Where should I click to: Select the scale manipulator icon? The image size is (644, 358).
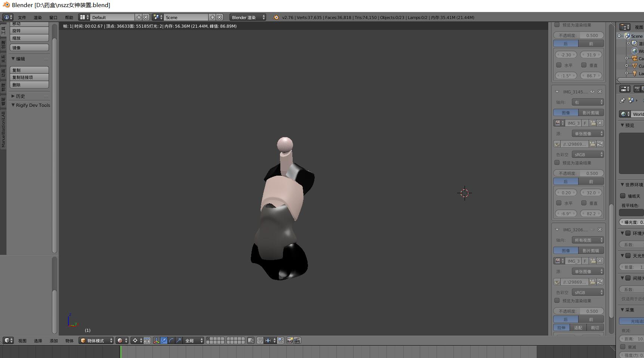(179, 340)
